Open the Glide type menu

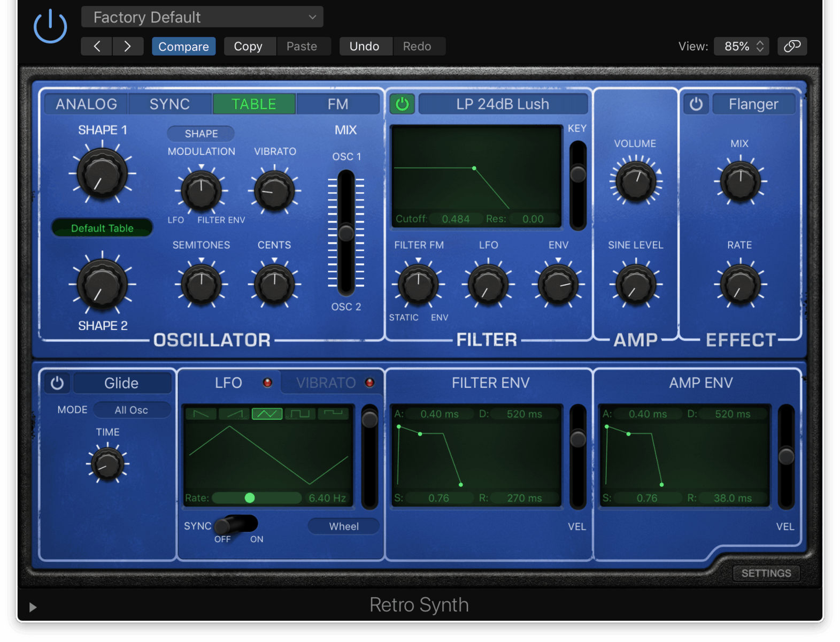pos(121,383)
